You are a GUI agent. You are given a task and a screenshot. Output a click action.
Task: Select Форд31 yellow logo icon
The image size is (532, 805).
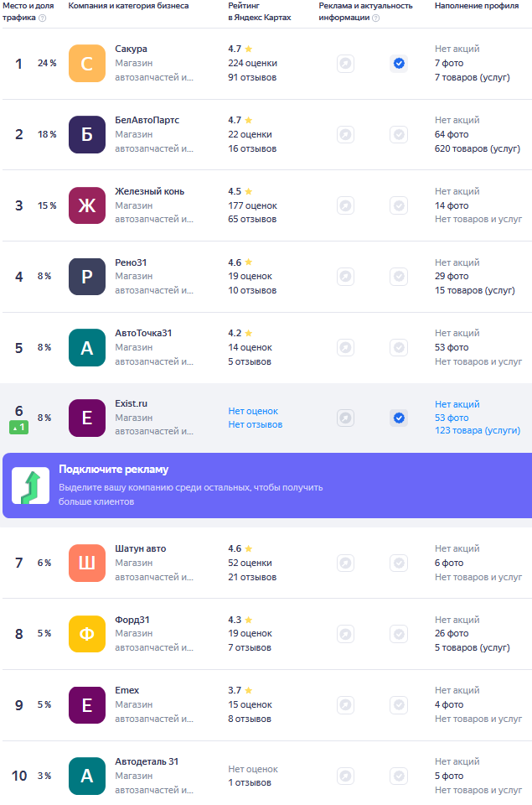point(86,634)
